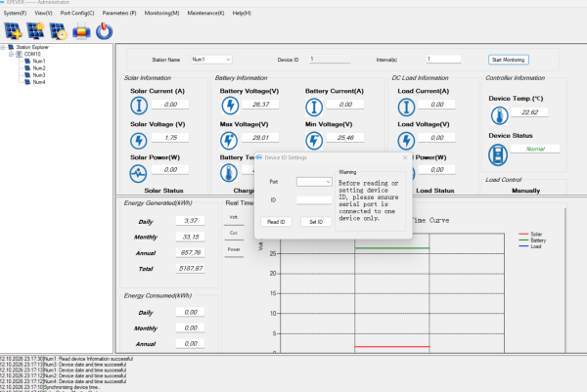Click the Load legend entry
This screenshot has height=392, width=587.
click(530, 246)
